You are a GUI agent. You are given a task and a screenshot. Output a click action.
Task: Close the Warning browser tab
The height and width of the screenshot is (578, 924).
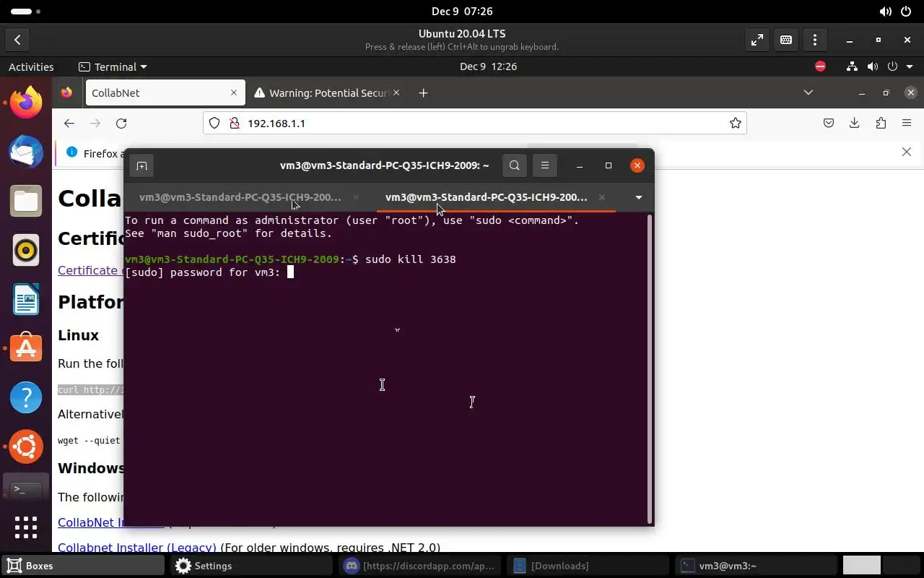pyautogui.click(x=396, y=92)
